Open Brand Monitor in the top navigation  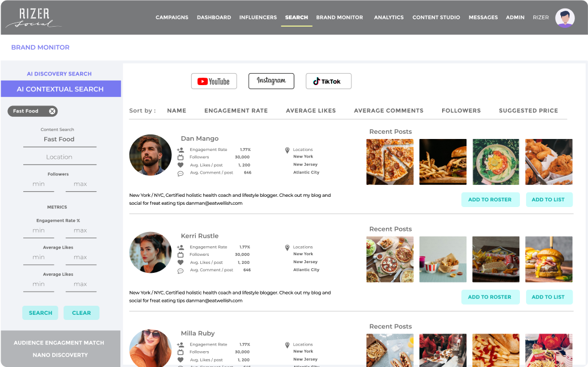pos(340,17)
